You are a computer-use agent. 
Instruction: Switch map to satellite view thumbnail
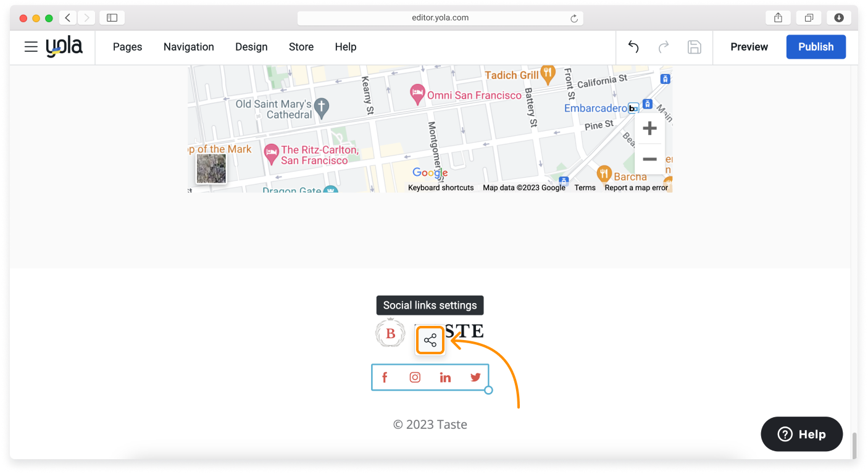pyautogui.click(x=211, y=168)
